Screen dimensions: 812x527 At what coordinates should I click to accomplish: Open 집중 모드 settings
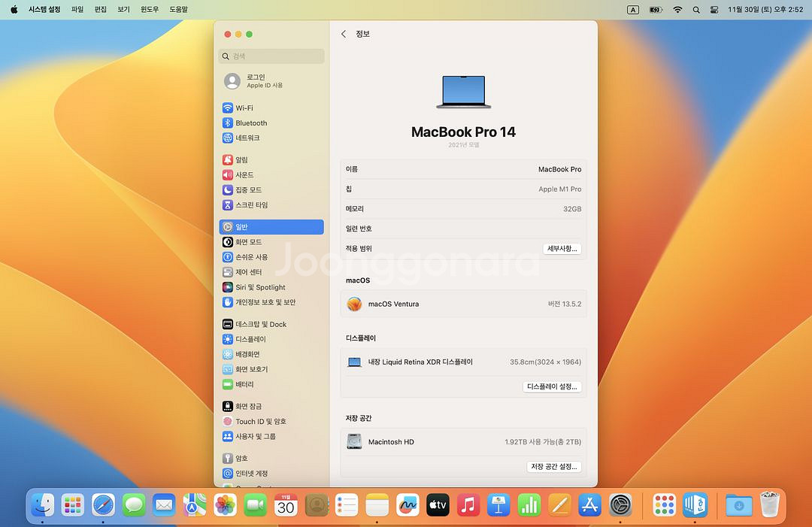click(x=271, y=189)
